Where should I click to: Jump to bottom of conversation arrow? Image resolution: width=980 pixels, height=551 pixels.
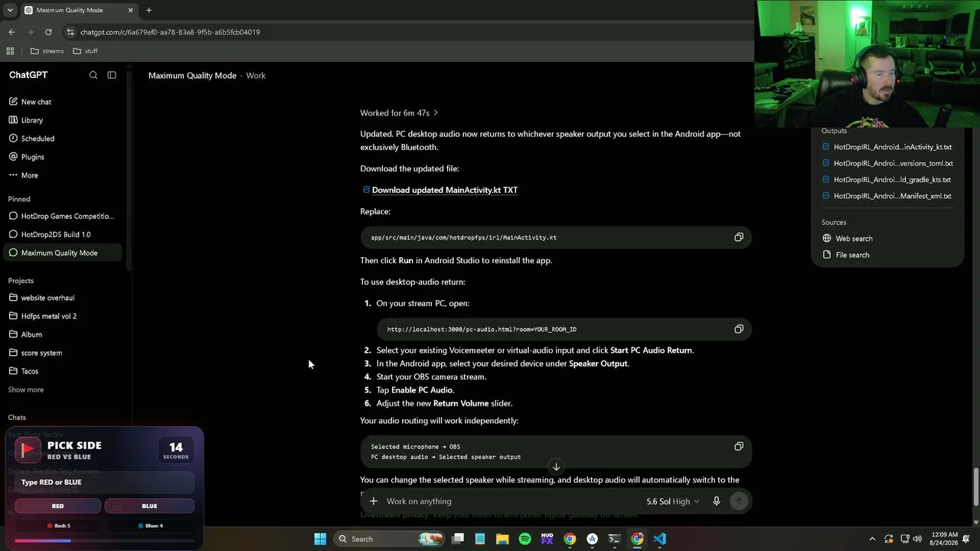557,466
